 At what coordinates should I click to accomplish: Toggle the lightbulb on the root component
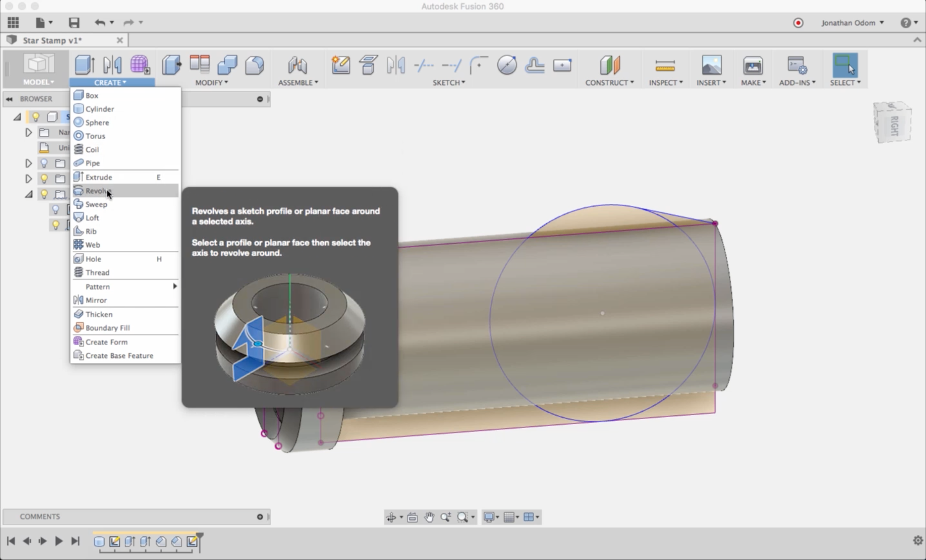36,117
